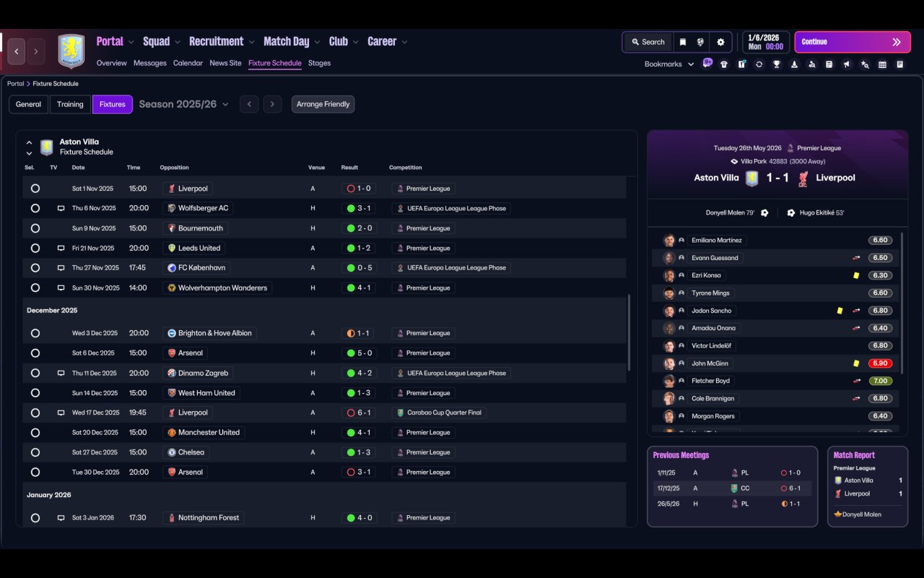924x578 pixels.
Task: Open Emiliano Martinez player link
Action: click(717, 241)
